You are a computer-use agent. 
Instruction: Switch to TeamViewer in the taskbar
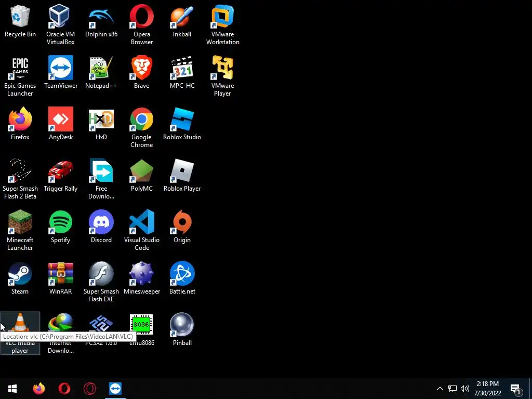(x=115, y=389)
